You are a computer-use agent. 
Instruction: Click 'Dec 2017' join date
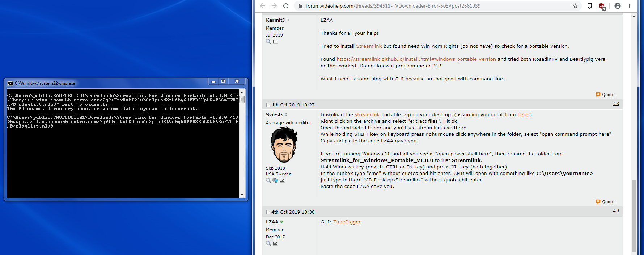(x=275, y=237)
